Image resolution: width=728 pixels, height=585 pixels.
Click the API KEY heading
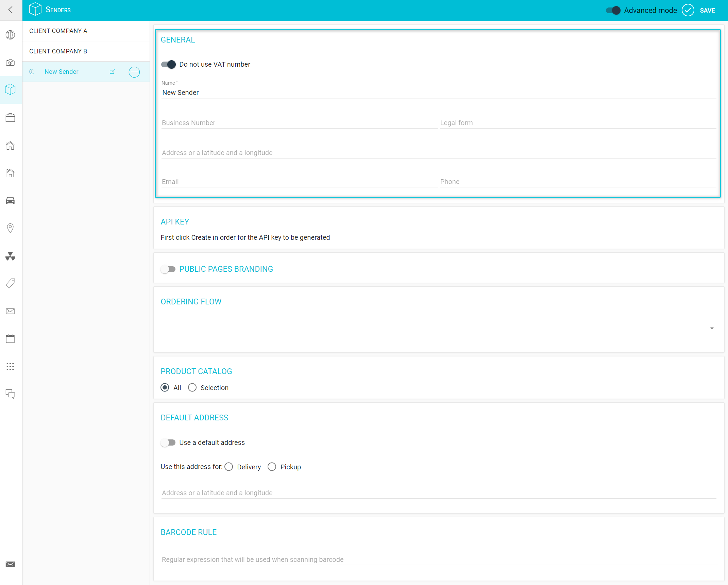tap(175, 222)
